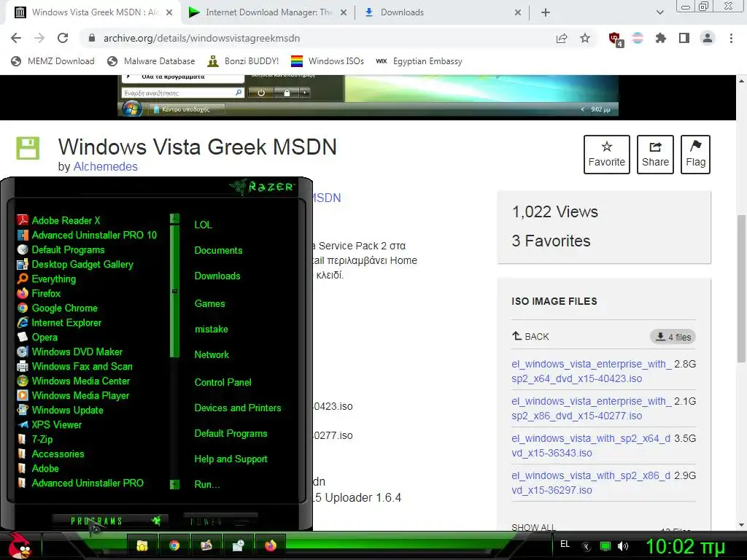Open Games from the start menu
Screen dimensions: 747x560
tap(209, 304)
